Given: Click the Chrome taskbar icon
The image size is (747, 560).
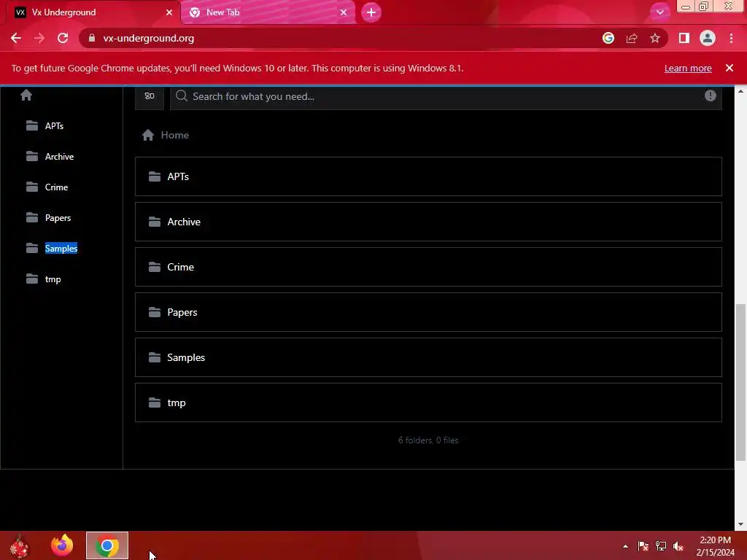Looking at the screenshot, I should (107, 545).
